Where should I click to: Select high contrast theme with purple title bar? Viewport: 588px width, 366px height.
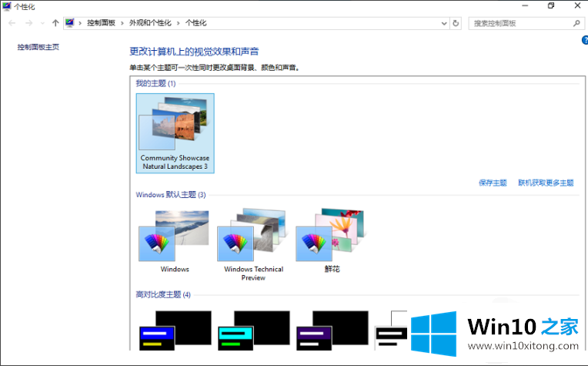coord(332,331)
